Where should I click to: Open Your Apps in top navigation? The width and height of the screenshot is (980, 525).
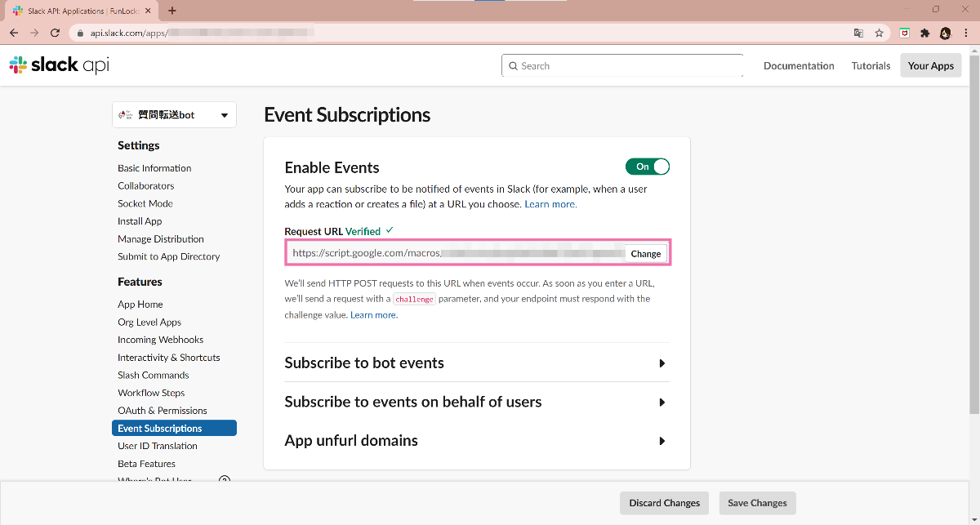(x=931, y=65)
